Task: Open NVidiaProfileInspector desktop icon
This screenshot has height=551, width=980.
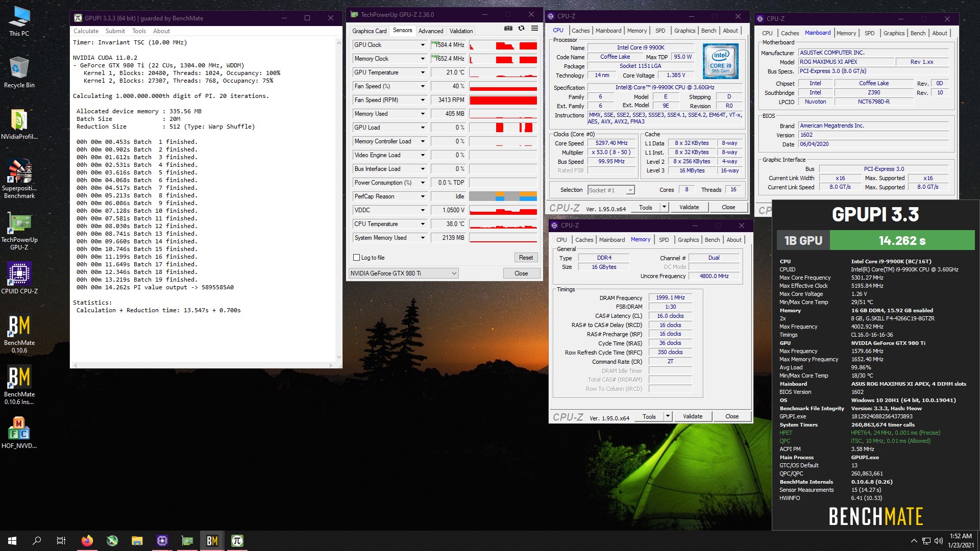Action: click(19, 124)
